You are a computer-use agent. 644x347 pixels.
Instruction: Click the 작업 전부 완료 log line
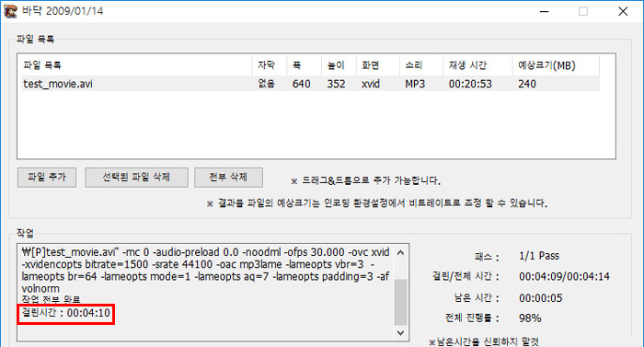(x=51, y=299)
